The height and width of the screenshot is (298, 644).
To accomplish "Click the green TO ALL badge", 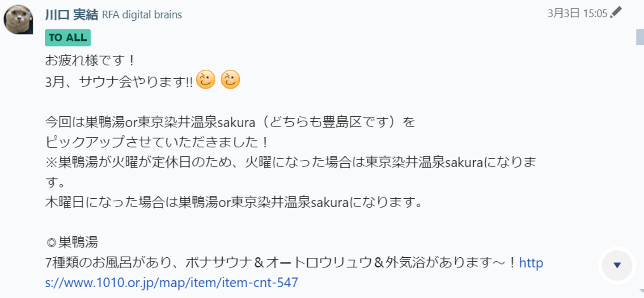I will (x=68, y=38).
